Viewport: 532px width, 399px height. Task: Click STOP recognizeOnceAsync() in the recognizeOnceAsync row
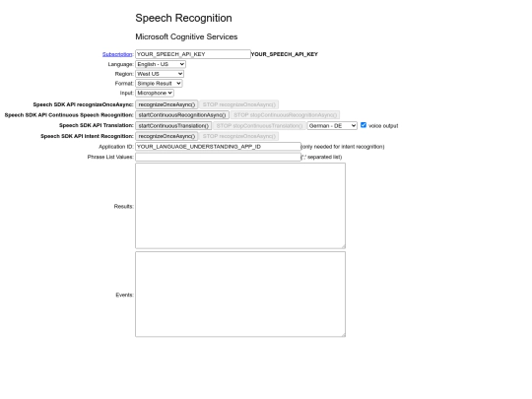pyautogui.click(x=239, y=104)
